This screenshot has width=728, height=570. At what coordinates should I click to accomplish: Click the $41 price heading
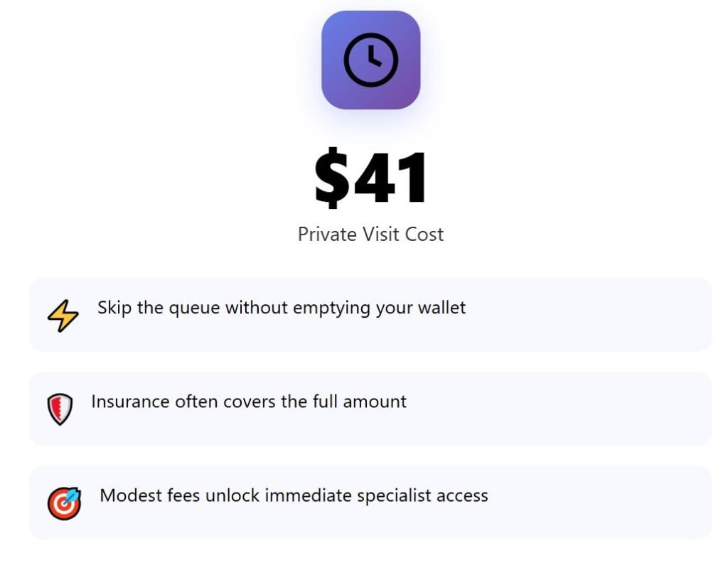pyautogui.click(x=370, y=178)
